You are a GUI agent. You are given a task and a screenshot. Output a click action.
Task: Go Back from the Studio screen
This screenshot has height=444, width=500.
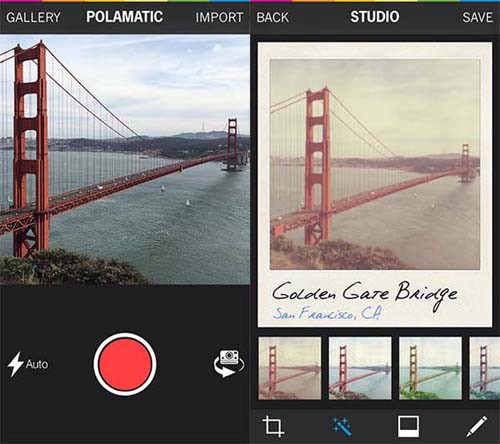pyautogui.click(x=272, y=17)
